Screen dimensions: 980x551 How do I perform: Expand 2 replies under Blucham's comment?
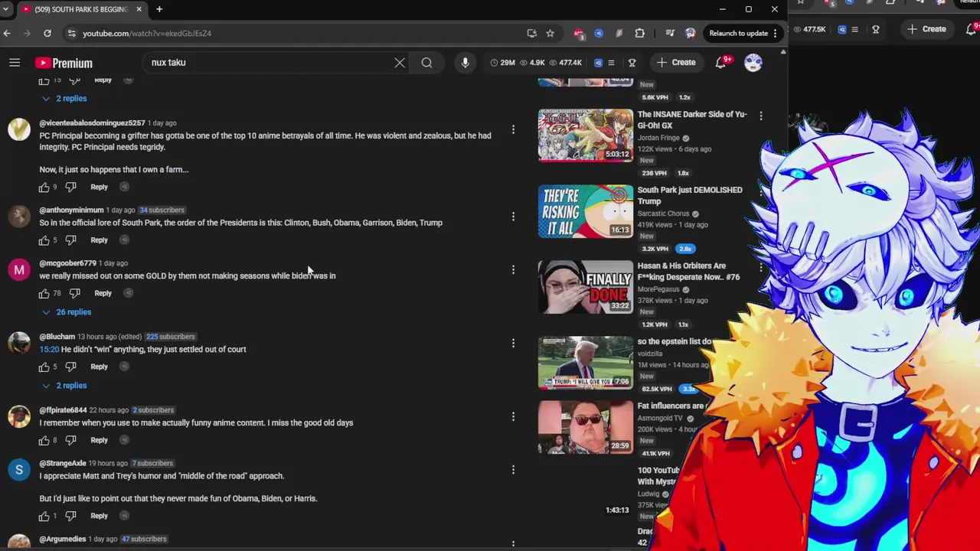pos(64,386)
